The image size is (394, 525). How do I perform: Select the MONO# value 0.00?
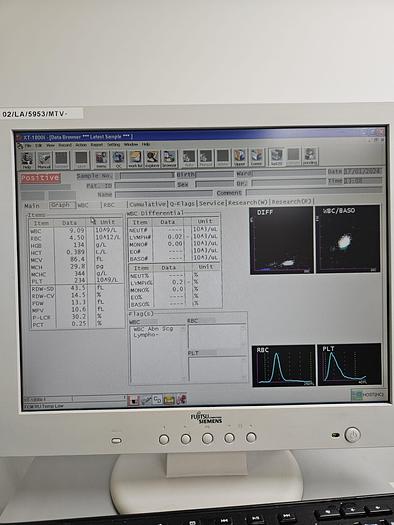coord(175,244)
